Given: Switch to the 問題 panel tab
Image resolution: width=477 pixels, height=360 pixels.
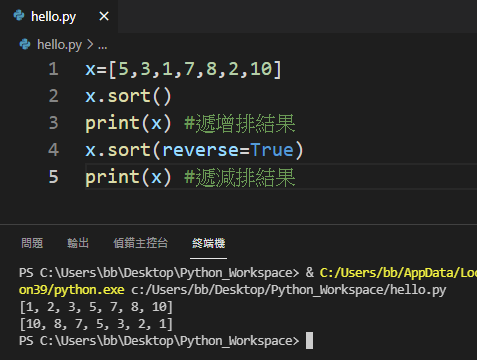Looking at the screenshot, I should tap(32, 243).
